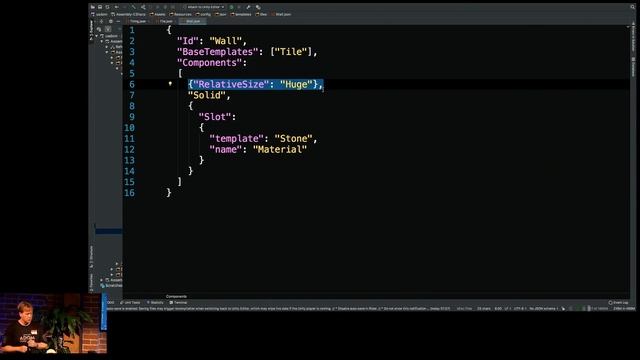Click the "Solid" string on line 7
Image resolution: width=640 pixels, height=360 pixels.
pyautogui.click(x=207, y=95)
